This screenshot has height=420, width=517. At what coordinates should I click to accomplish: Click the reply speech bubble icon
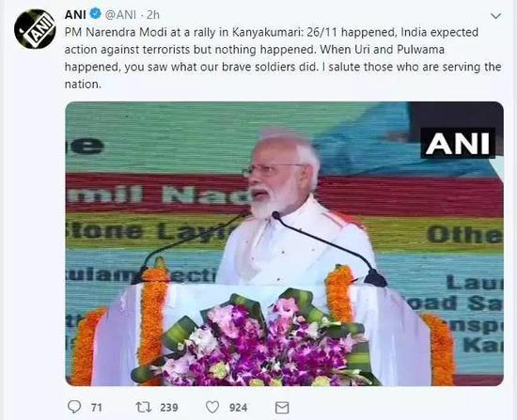click(74, 407)
